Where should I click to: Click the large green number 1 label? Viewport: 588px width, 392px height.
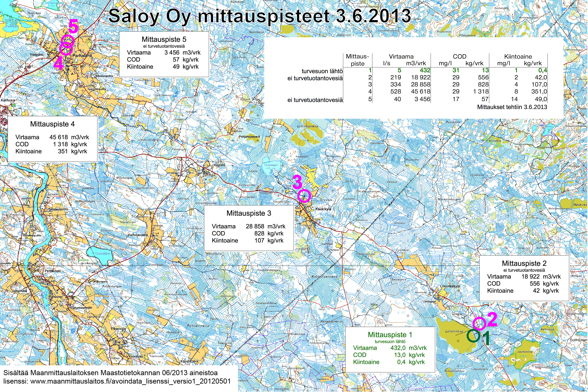coord(486,338)
